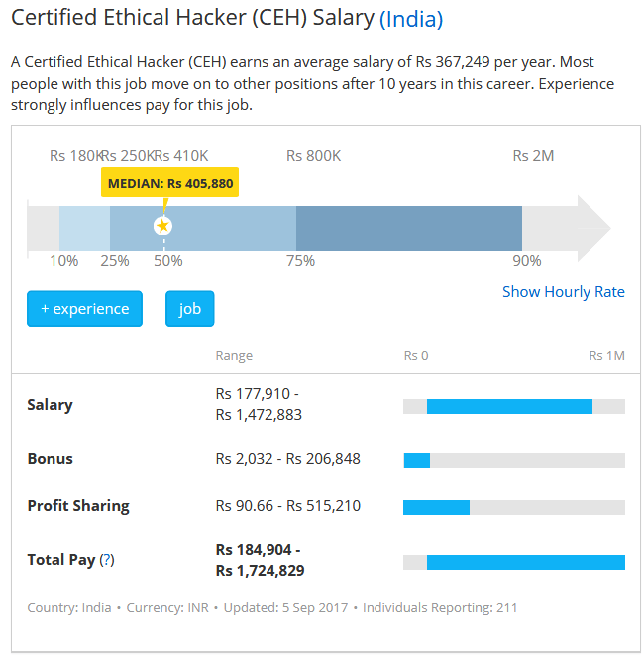The width and height of the screenshot is (644, 655).
Task: Click the Certified Ethical Hacker Salary heading
Action: pyautogui.click(x=192, y=19)
